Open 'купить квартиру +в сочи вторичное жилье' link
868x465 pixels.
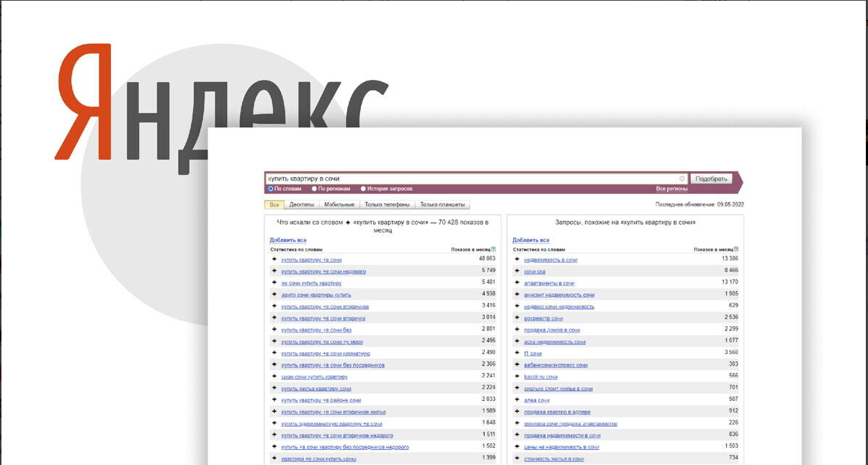334,412
